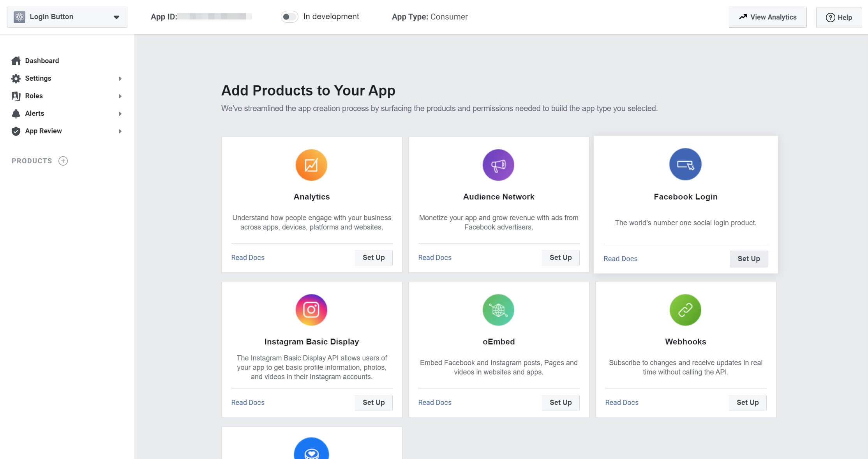Viewport: 868px width, 459px height.
Task: Click the View Analytics icon button
Action: click(x=743, y=17)
